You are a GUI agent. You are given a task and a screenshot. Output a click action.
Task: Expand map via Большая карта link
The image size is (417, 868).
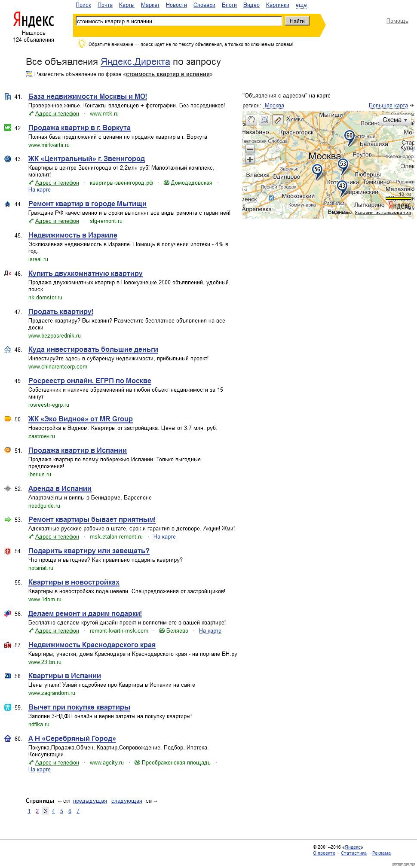(388, 106)
